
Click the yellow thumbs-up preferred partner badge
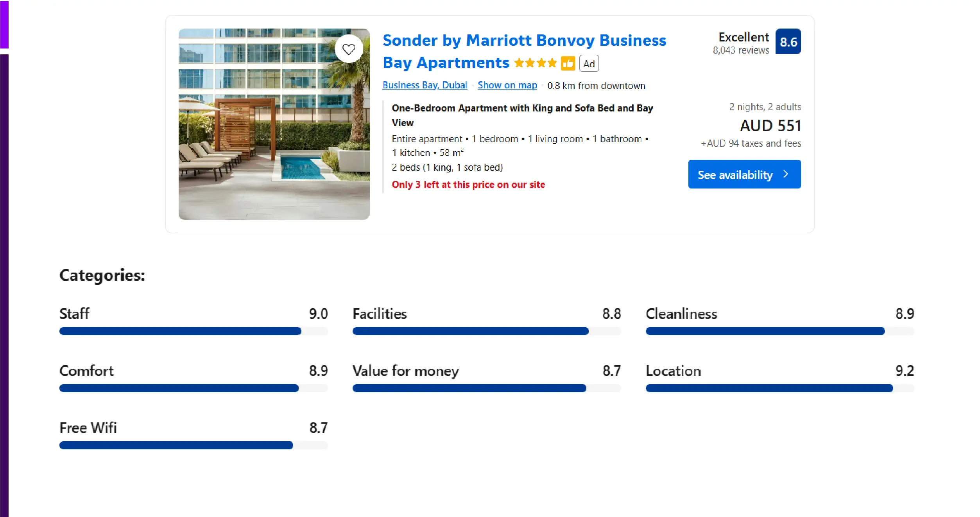568,63
